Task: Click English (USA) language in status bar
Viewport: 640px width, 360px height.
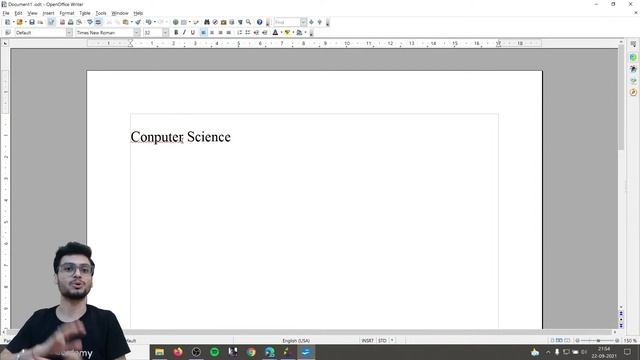Action: [x=296, y=340]
